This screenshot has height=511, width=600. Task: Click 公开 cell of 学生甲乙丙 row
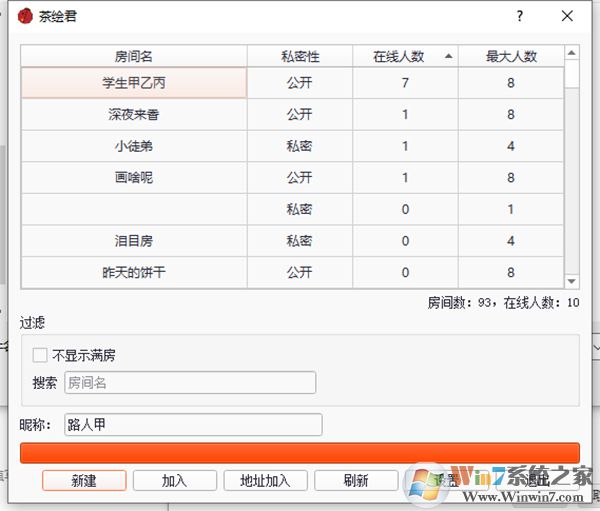300,83
